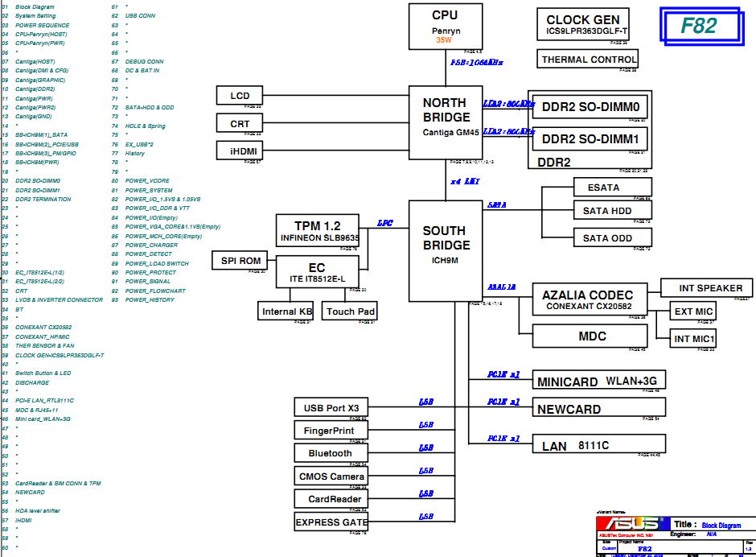Screen dimensions: 756x557
Task: Select the "CPU Penryn" block
Action: click(x=446, y=27)
